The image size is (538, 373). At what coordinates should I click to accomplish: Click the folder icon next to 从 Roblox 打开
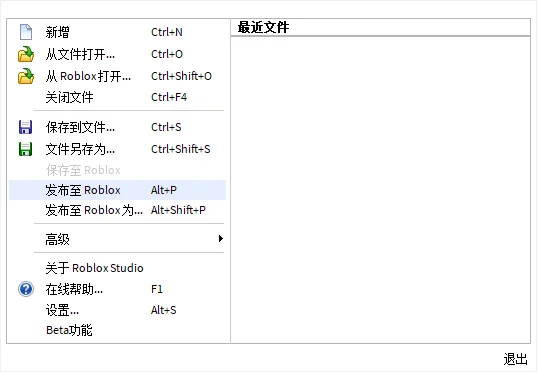click(x=26, y=76)
